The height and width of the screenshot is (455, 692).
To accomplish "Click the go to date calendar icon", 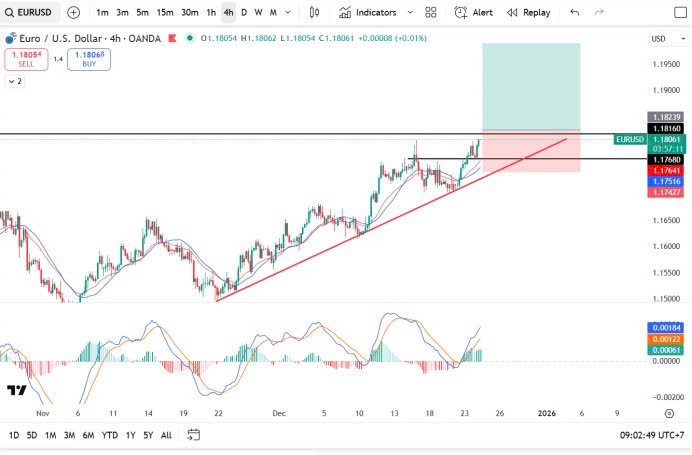I will click(x=194, y=435).
